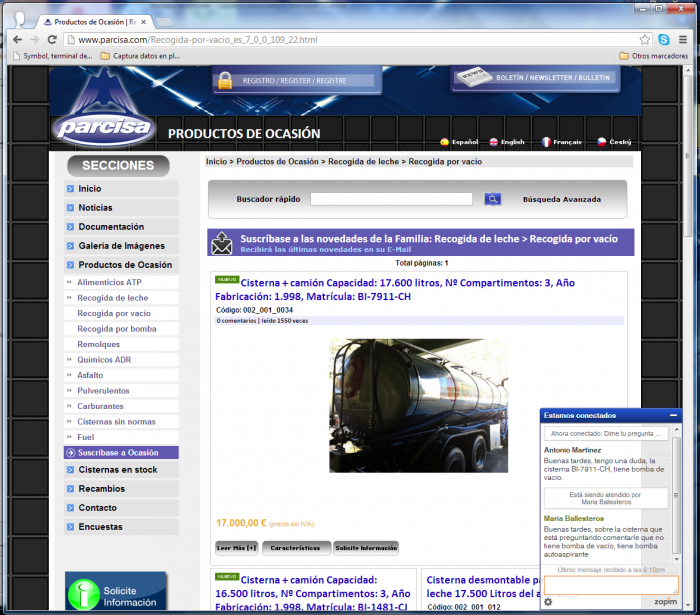Image resolution: width=700 pixels, height=615 pixels.
Task: Click the quick search magnifier icon
Action: [492, 199]
